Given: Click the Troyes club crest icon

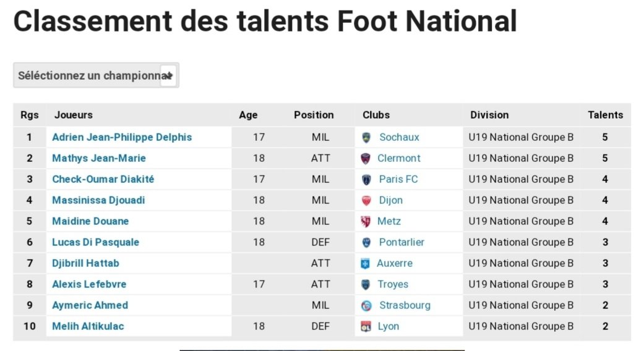Looking at the screenshot, I should (x=365, y=285).
